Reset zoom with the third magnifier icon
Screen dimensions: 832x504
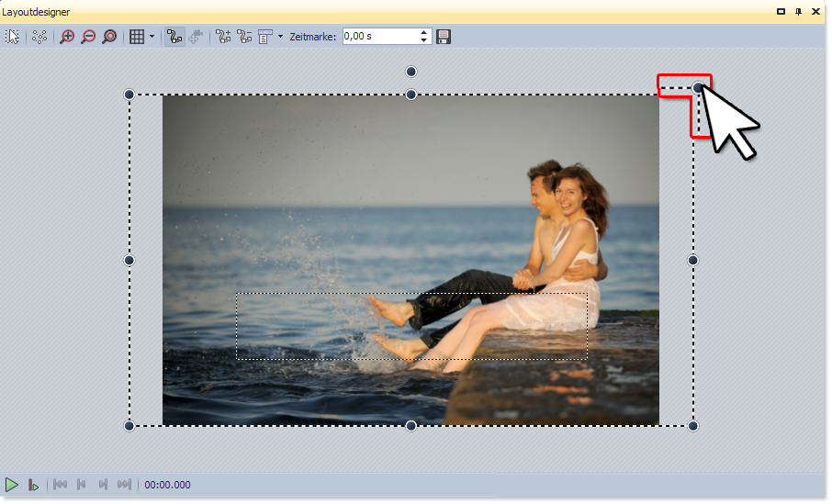109,37
